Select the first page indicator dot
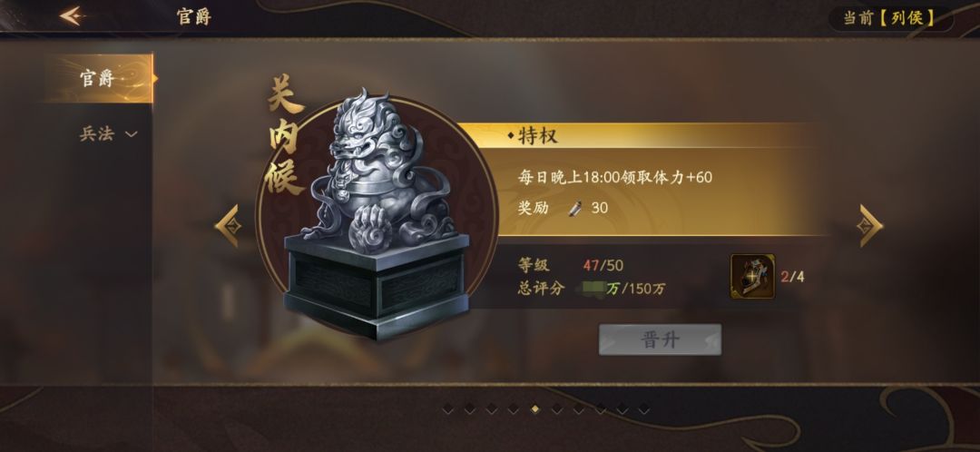 tap(447, 410)
